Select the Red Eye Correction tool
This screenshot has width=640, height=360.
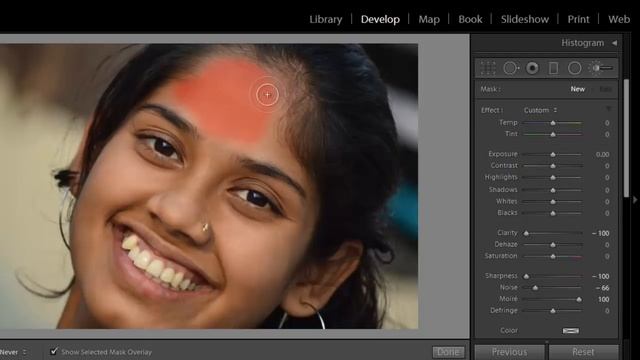pyautogui.click(x=532, y=68)
